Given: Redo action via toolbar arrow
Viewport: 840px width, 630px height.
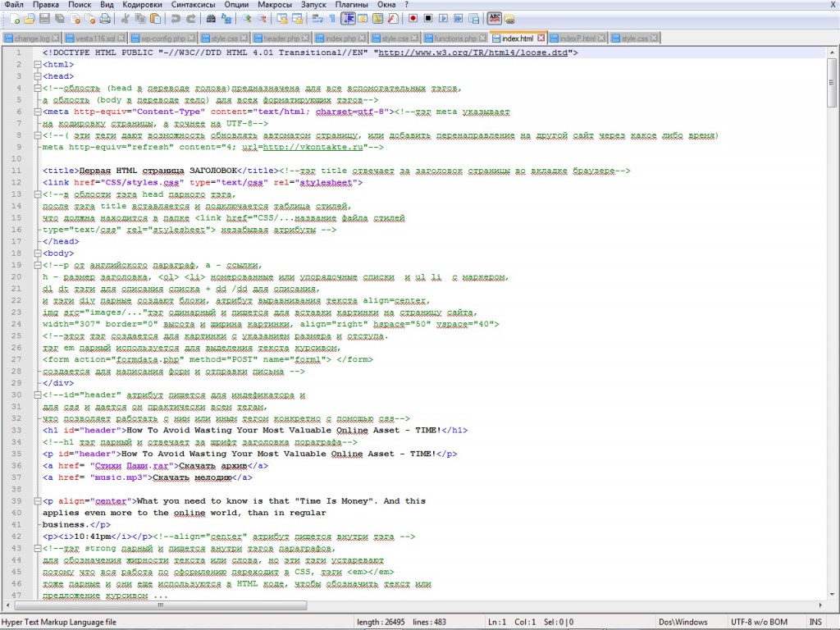Looking at the screenshot, I should [190, 19].
